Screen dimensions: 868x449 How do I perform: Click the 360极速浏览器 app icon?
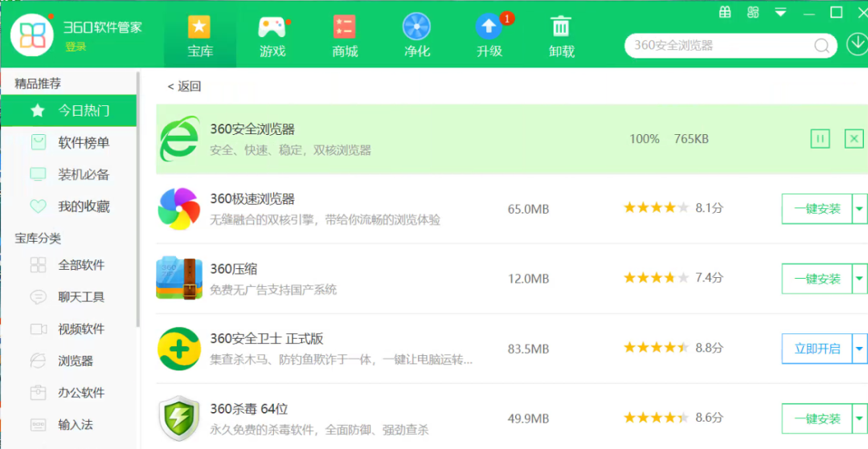click(x=178, y=209)
